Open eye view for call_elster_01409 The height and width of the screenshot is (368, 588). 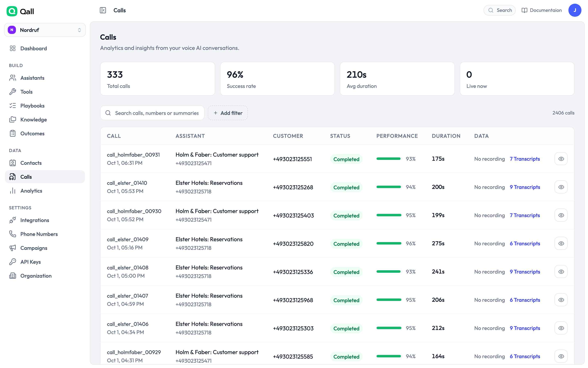click(561, 243)
